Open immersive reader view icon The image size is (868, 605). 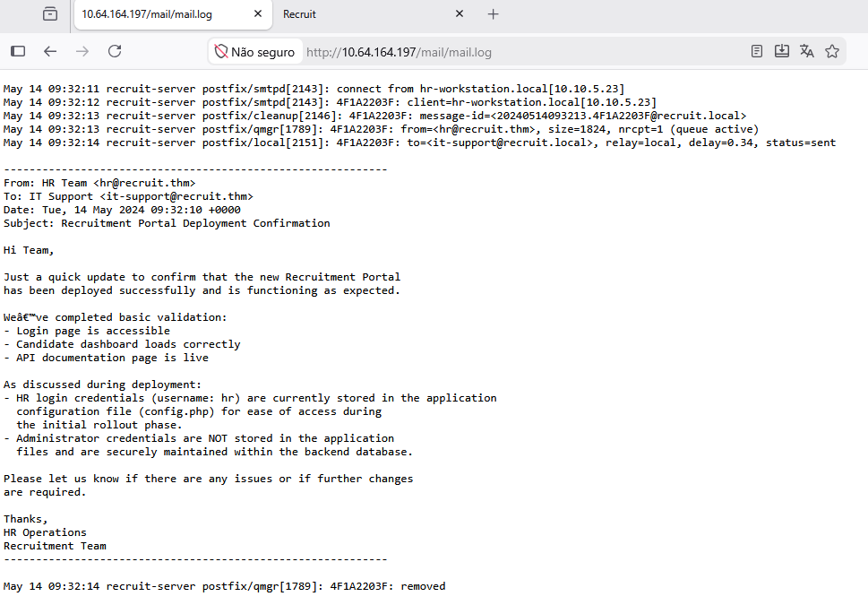pos(757,51)
